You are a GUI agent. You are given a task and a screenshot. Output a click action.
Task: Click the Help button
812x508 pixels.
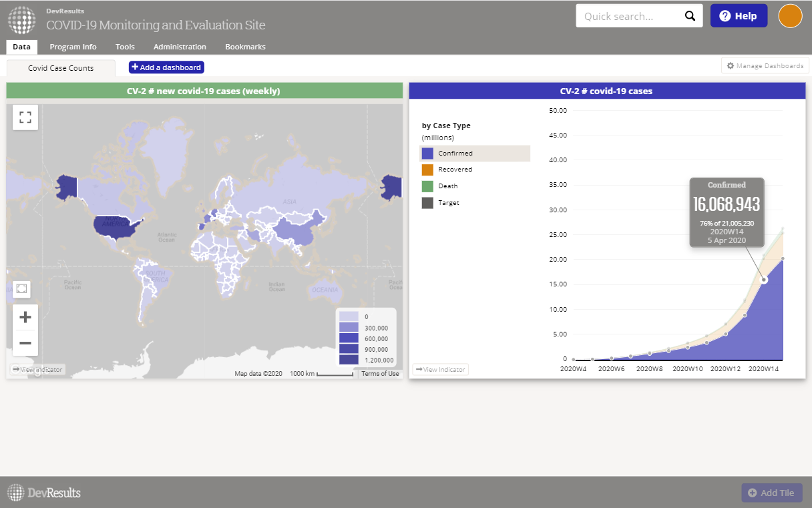[x=739, y=16]
